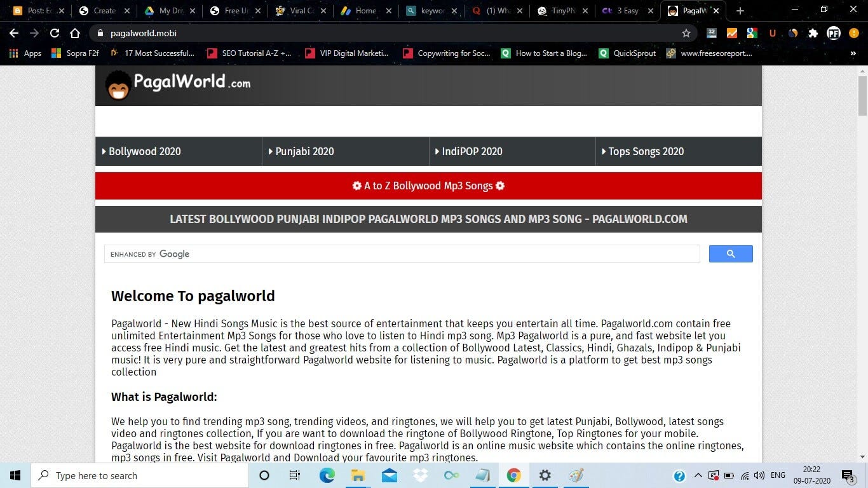The height and width of the screenshot is (488, 868).
Task: Open File Explorer from the taskbar
Action: click(358, 475)
